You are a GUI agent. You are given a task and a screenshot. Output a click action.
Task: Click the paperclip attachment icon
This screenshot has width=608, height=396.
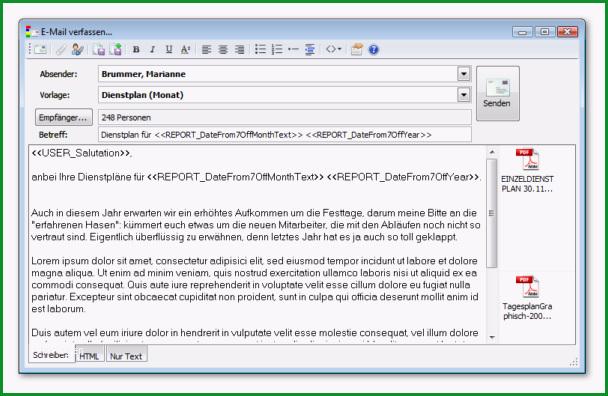coord(61,50)
